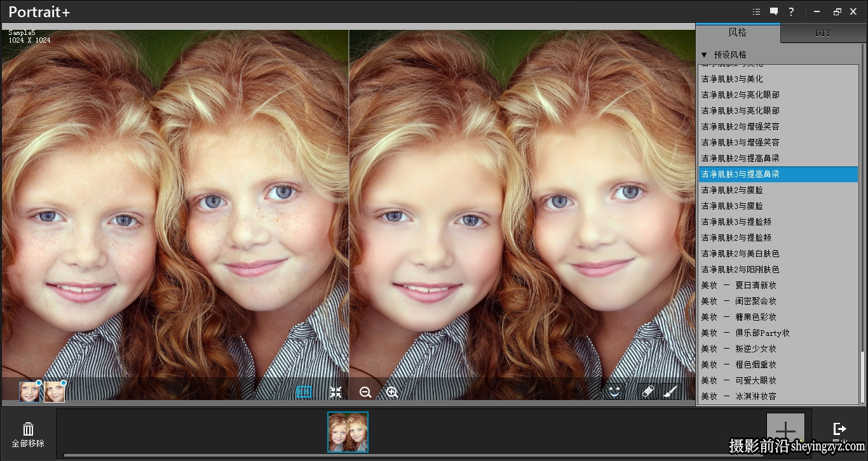The width and height of the screenshot is (868, 461).
Task: Choose preset 洁净肌肤3与美化
Action: coord(778,79)
